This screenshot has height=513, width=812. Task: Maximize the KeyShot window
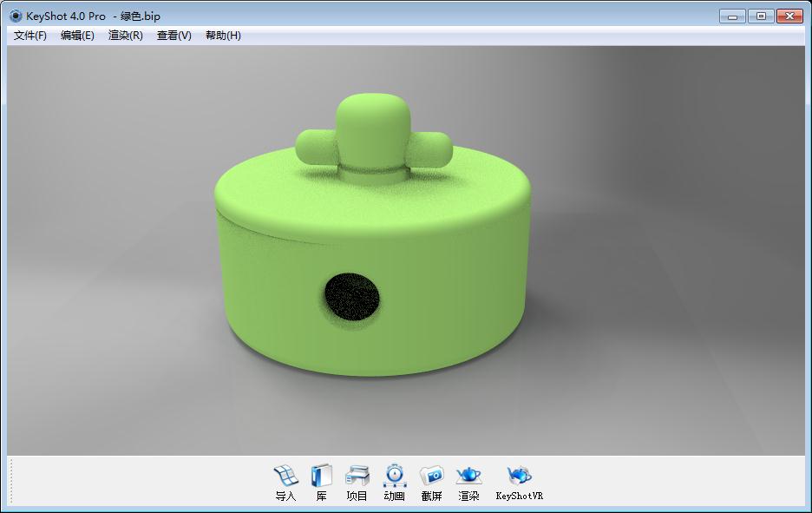761,16
